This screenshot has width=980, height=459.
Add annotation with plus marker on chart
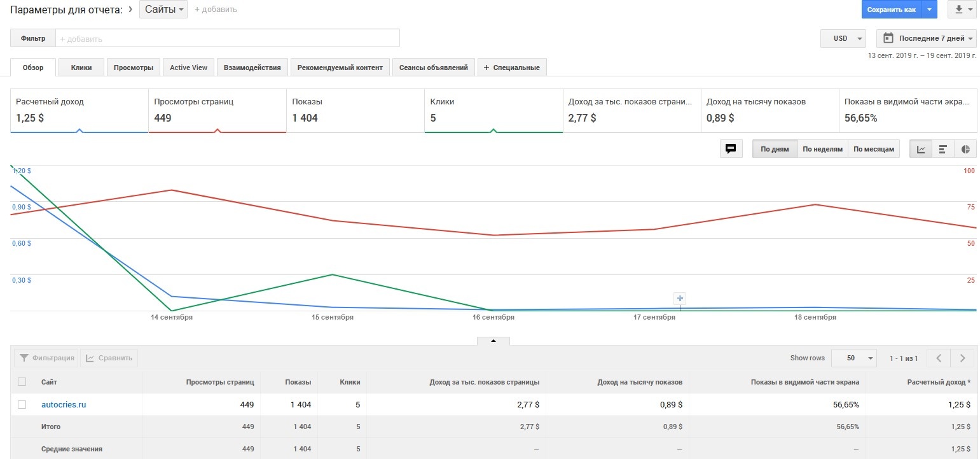tap(680, 298)
